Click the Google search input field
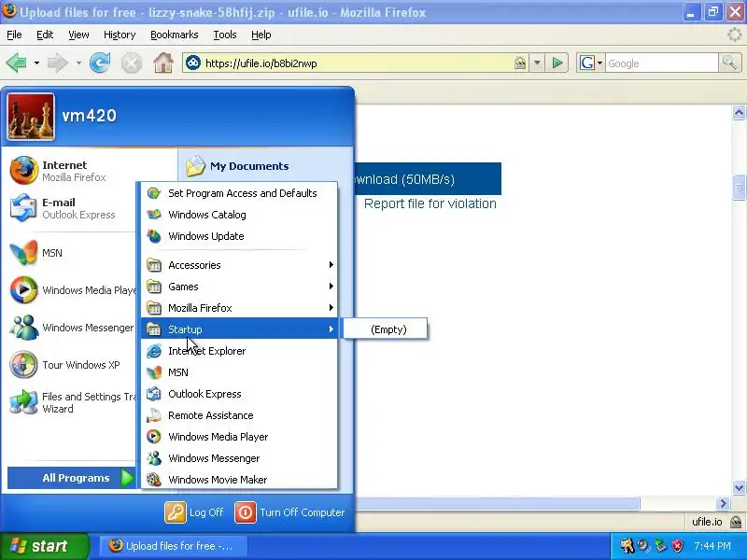This screenshot has height=560, width=747. (x=661, y=63)
